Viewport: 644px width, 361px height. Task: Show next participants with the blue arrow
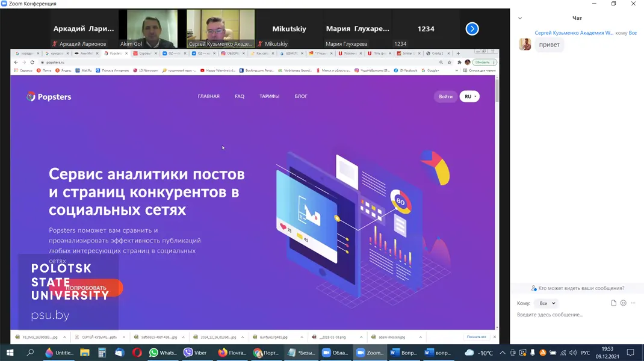tap(472, 29)
